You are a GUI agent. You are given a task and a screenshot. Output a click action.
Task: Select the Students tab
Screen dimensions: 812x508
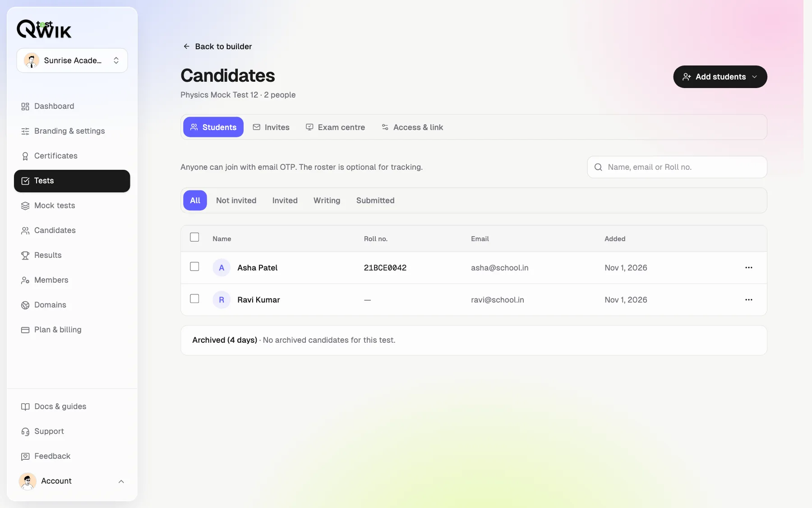coord(213,127)
